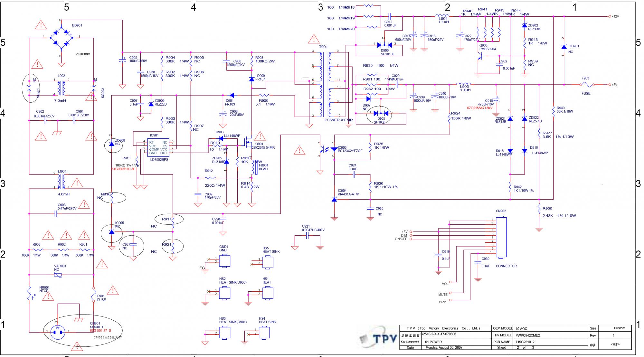This screenshot has height=357, width=644.
Task: Click the "KIA431A-AT/P" part label
Action: 348,194
